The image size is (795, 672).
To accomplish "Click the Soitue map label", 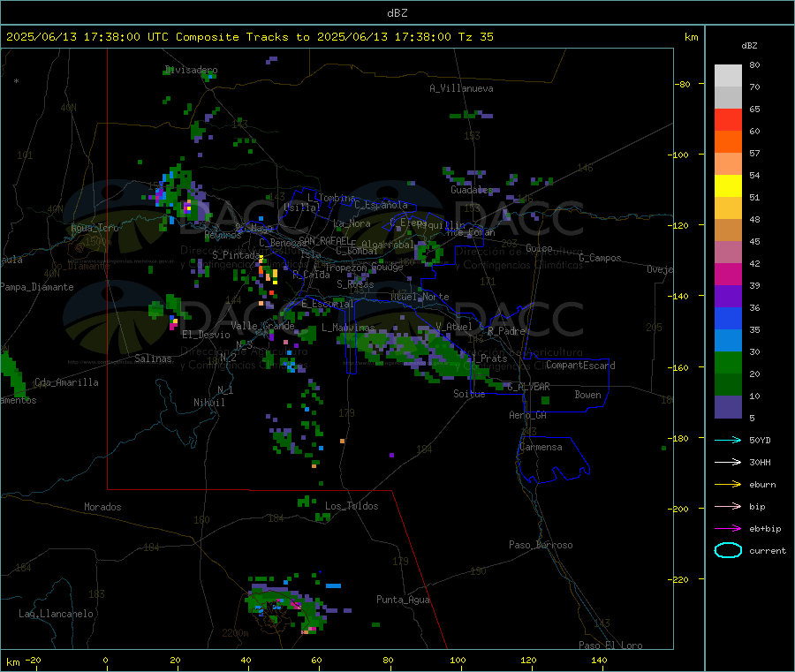I will [x=469, y=394].
